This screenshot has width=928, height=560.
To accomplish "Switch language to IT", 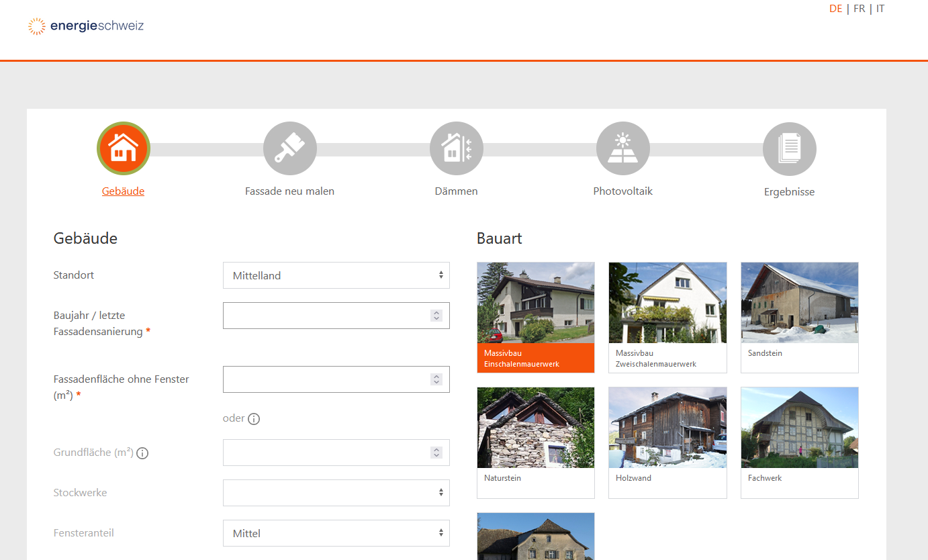I will (880, 9).
